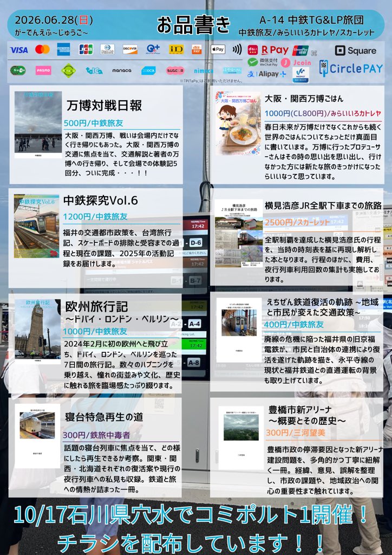392x555 pixels.
Task: Open the 万博対戦日報 cover thumbnail
Action: pos(38,125)
